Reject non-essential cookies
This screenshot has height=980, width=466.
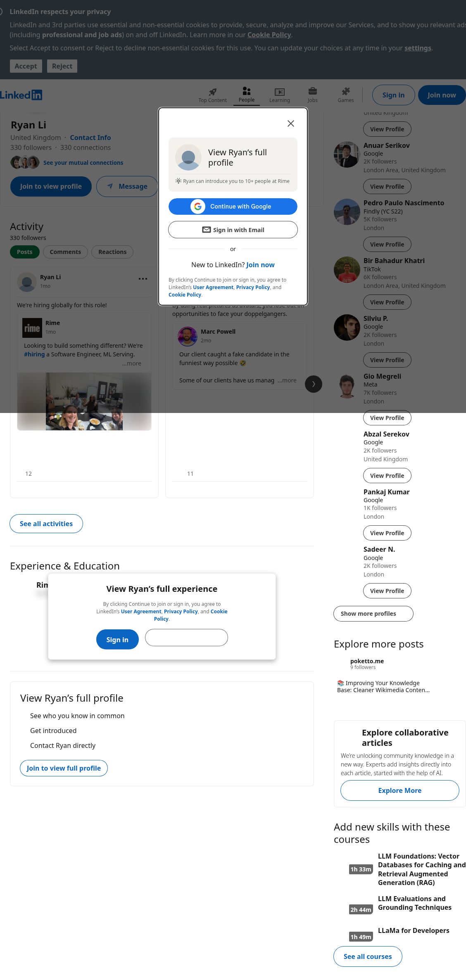pyautogui.click(x=62, y=66)
